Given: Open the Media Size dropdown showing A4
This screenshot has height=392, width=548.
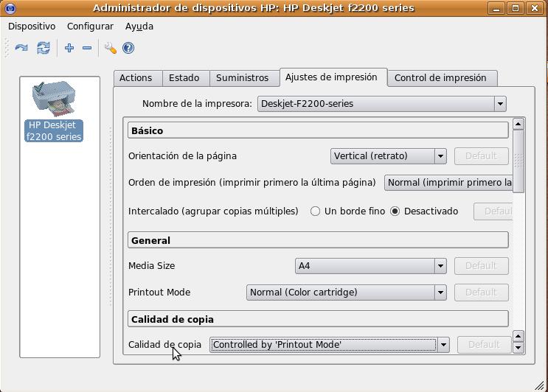Looking at the screenshot, I should click(x=371, y=266).
